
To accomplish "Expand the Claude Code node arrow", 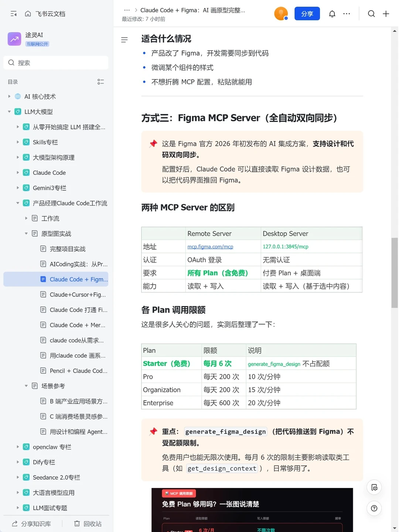I will coord(18,173).
